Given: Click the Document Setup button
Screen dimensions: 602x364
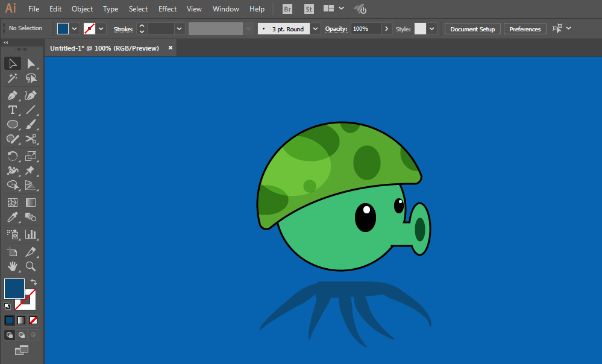Looking at the screenshot, I should click(472, 29).
